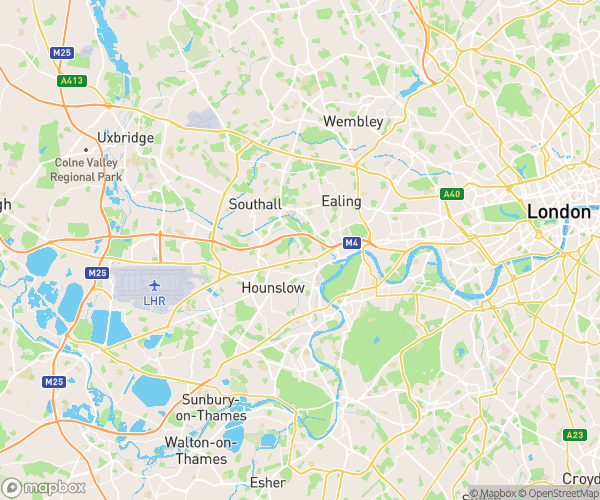Screen dimensions: 600x500
Task: Click the Sunbury-on-Thames label
Action: (211, 408)
